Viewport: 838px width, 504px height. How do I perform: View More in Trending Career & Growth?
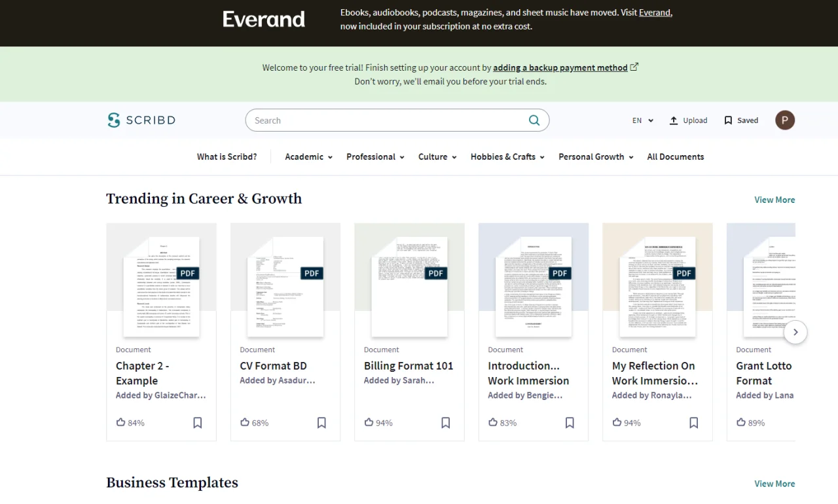774,200
